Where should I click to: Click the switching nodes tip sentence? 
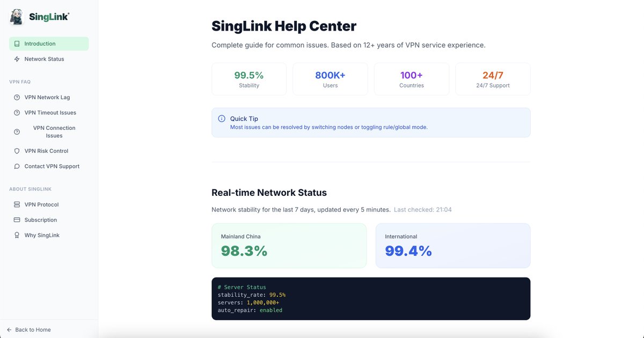point(329,128)
